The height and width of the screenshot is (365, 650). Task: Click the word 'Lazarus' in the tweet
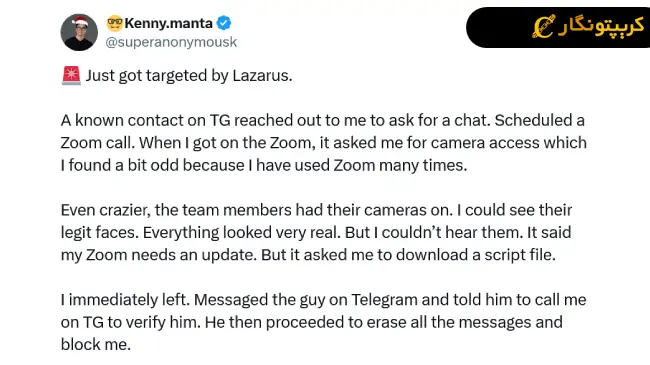coord(260,75)
